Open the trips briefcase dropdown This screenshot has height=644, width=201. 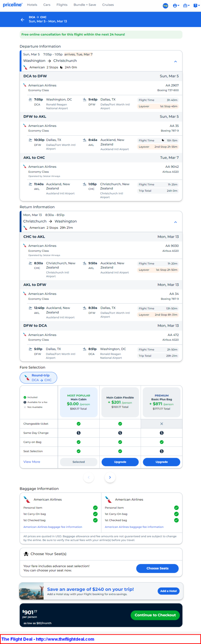(x=186, y=6)
